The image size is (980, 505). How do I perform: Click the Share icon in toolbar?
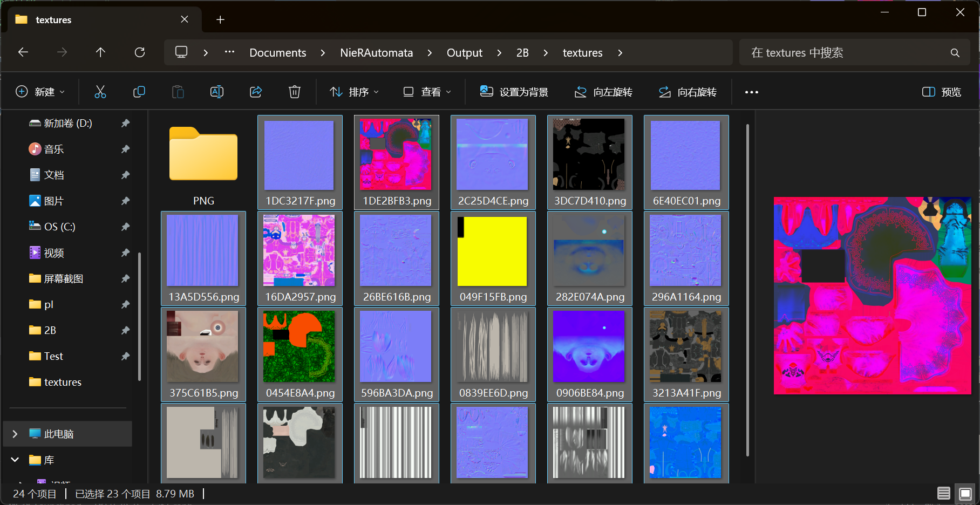256,92
